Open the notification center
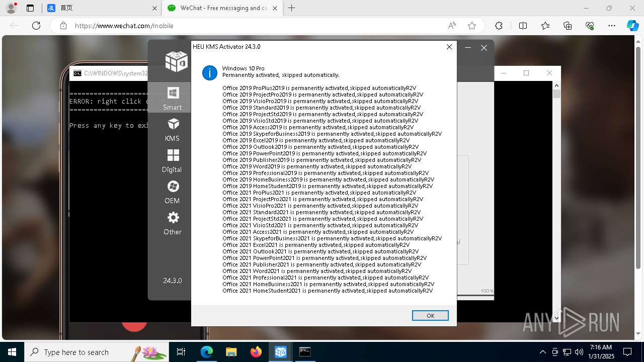Viewport: 644px width, 362px height. (627, 352)
